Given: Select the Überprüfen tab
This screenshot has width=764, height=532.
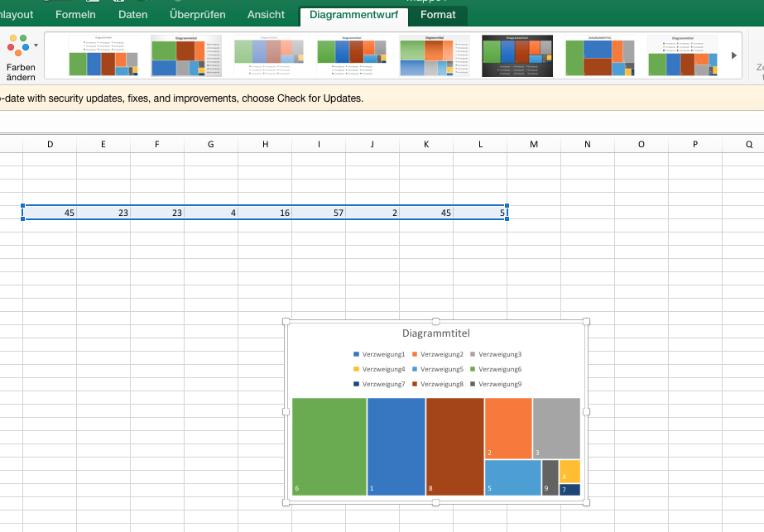Looking at the screenshot, I should coord(197,14).
